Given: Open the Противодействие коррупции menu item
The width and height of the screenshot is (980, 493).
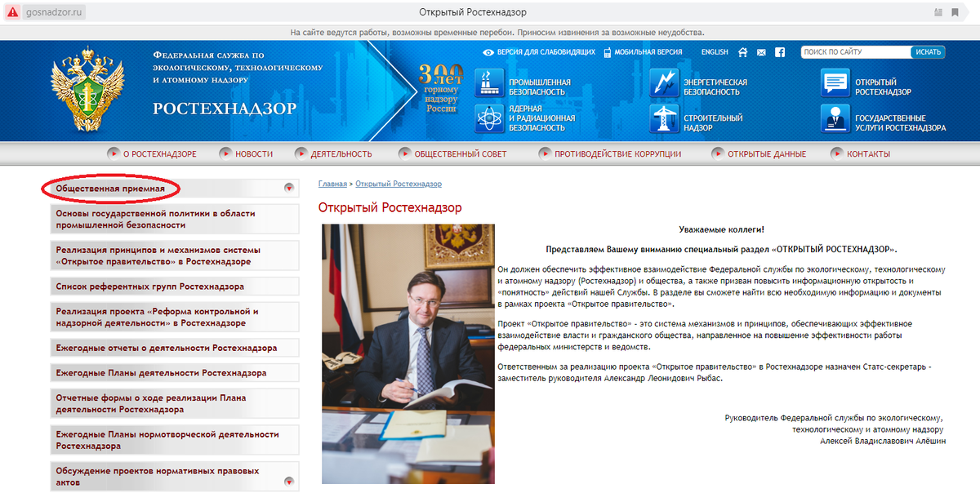Looking at the screenshot, I should tap(617, 154).
